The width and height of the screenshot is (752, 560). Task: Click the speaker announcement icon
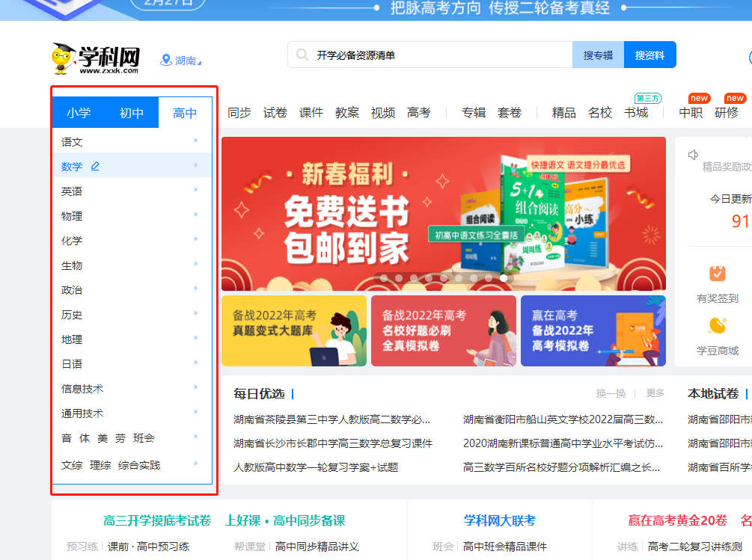(x=693, y=155)
